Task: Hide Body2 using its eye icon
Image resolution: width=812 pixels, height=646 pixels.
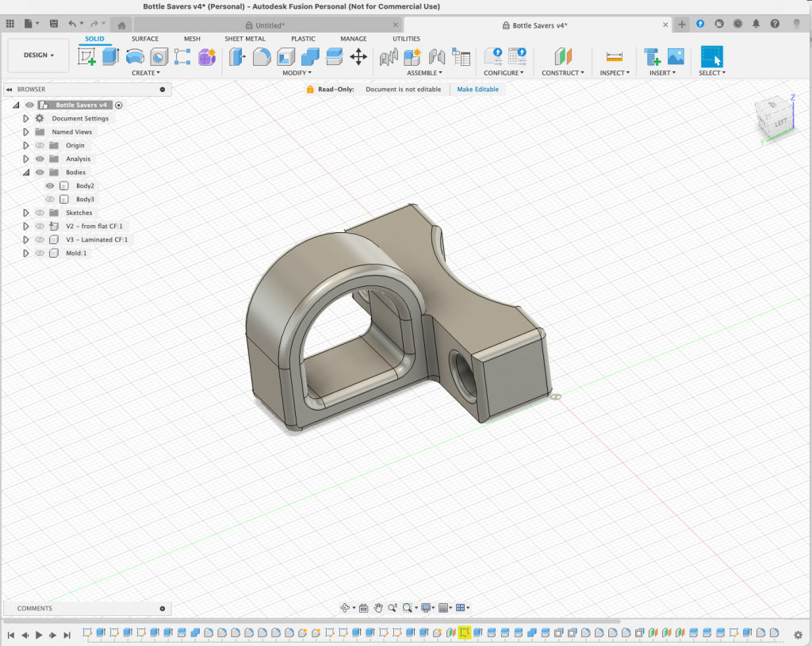Action: tap(50, 185)
